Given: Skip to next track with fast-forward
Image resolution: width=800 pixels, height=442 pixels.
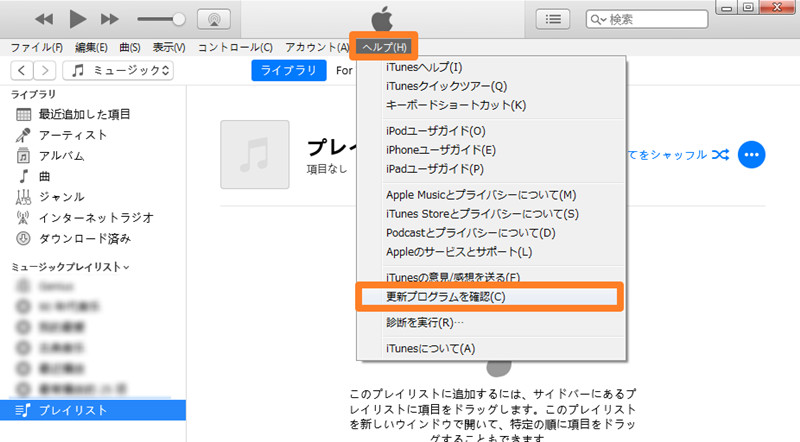Looking at the screenshot, I should [x=110, y=19].
